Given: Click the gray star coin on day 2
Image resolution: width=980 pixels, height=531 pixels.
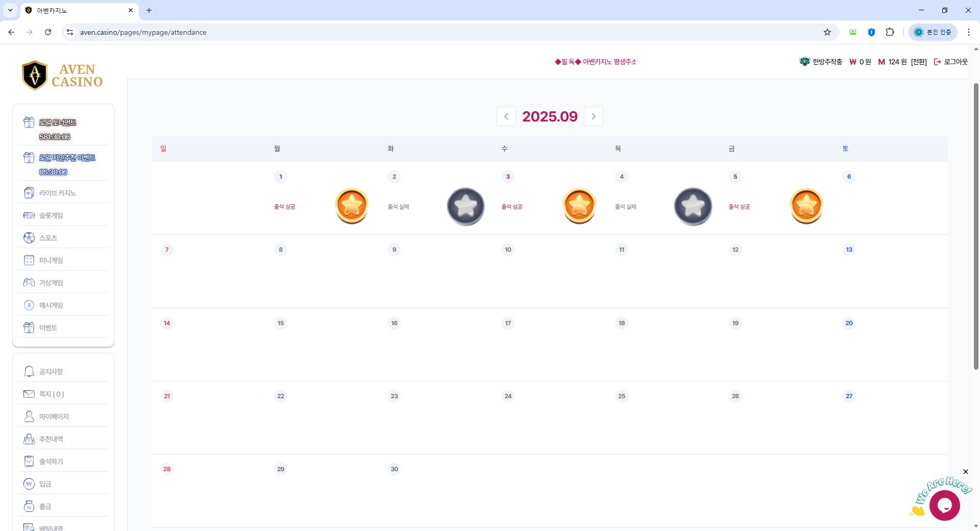Looking at the screenshot, I should point(465,206).
